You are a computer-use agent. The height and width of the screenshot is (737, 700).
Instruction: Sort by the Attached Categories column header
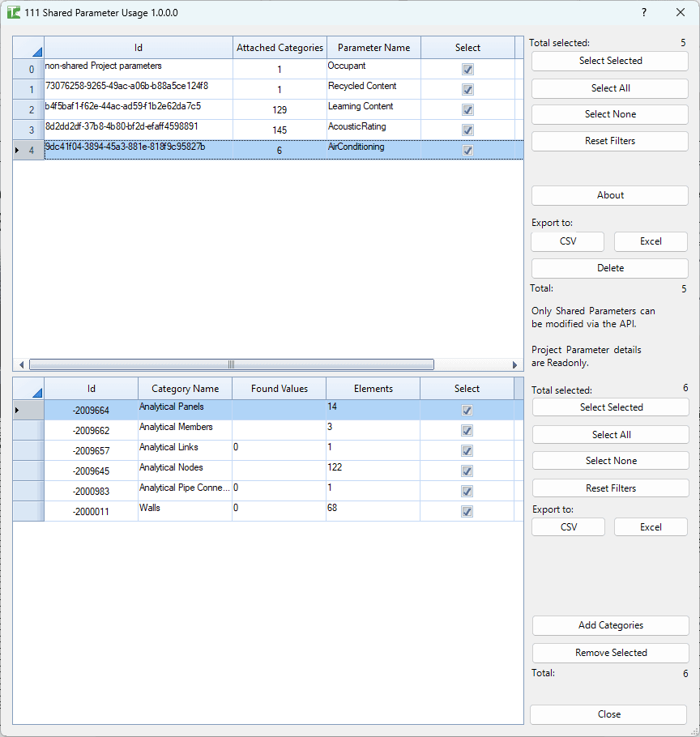pyautogui.click(x=280, y=48)
